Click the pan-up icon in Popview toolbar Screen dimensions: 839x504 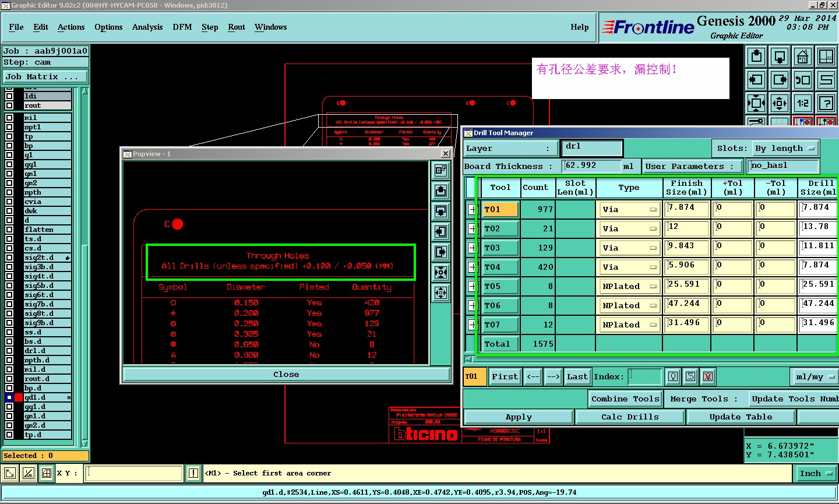point(441,191)
